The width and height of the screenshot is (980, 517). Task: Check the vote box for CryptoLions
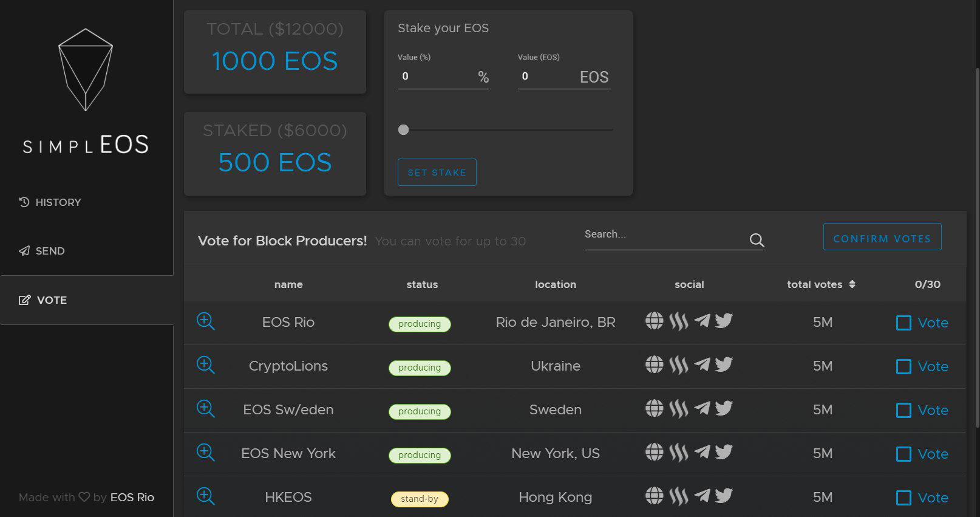(x=903, y=366)
